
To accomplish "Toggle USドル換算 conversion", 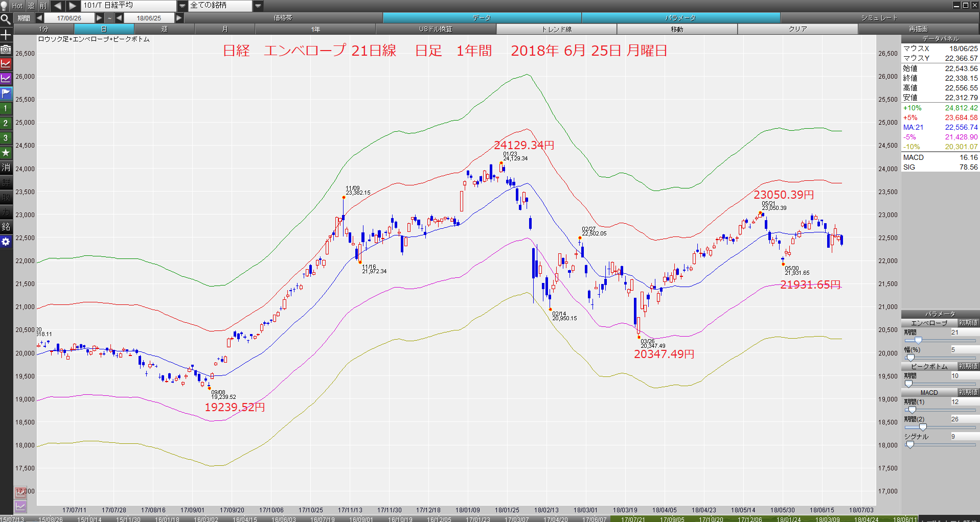I will pyautogui.click(x=436, y=29).
